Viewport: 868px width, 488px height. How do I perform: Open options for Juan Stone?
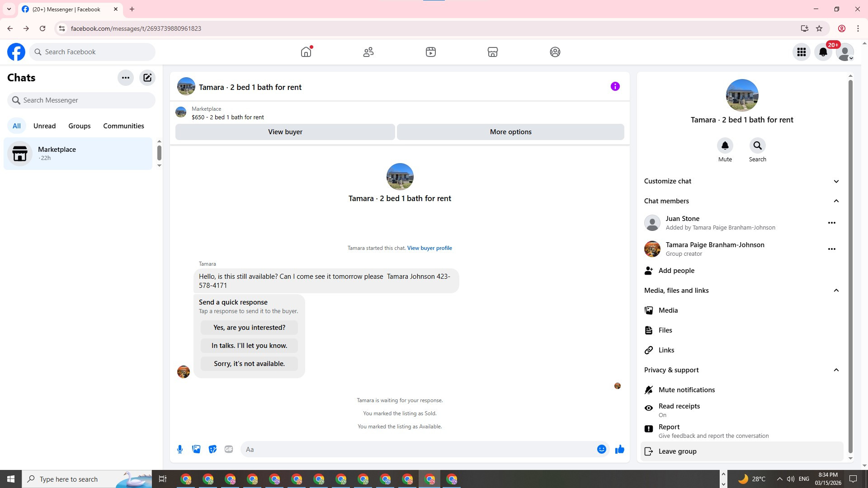pyautogui.click(x=832, y=223)
